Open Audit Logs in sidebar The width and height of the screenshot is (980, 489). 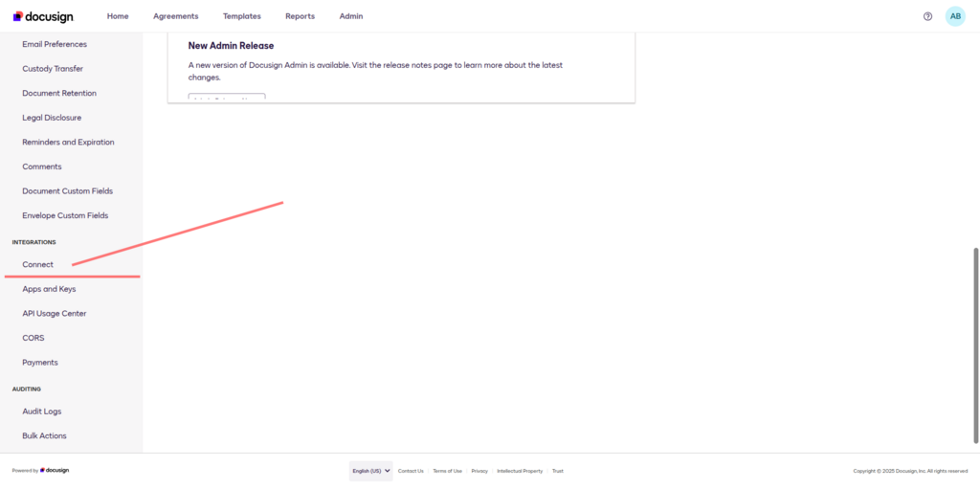pyautogui.click(x=42, y=411)
